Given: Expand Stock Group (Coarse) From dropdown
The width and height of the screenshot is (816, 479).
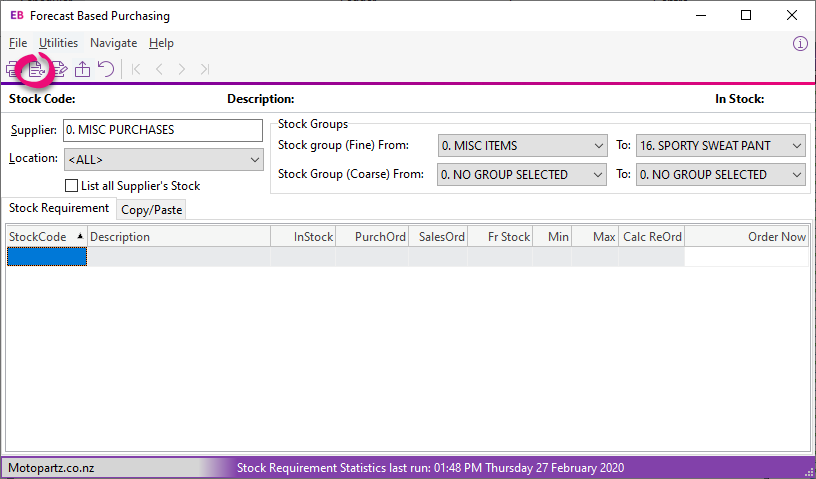Looking at the screenshot, I should click(521, 174).
